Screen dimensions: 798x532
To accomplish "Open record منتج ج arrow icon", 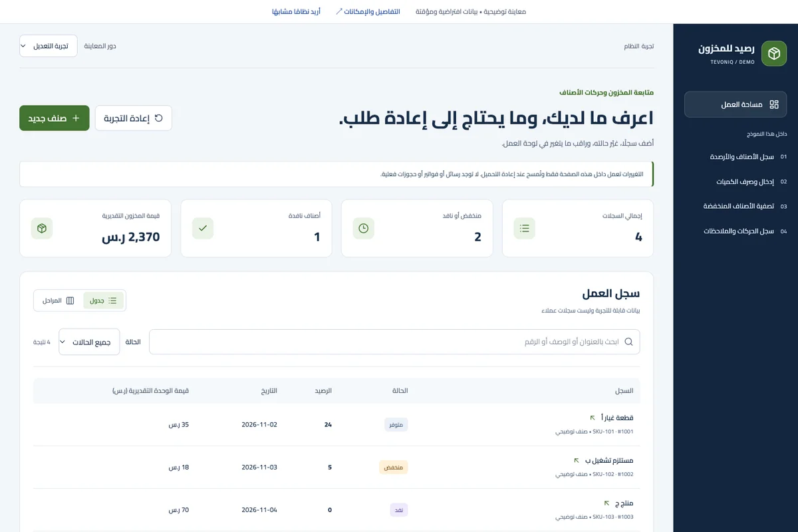I will pos(606,503).
